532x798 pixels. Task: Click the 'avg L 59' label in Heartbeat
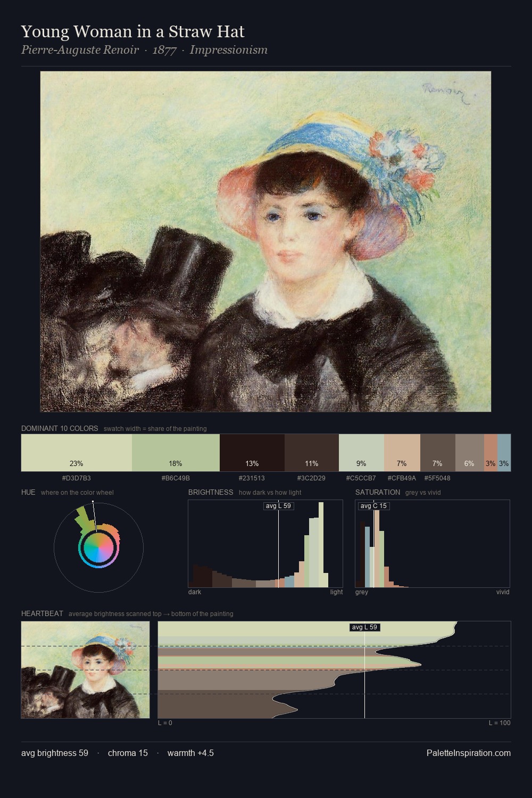[x=365, y=627]
